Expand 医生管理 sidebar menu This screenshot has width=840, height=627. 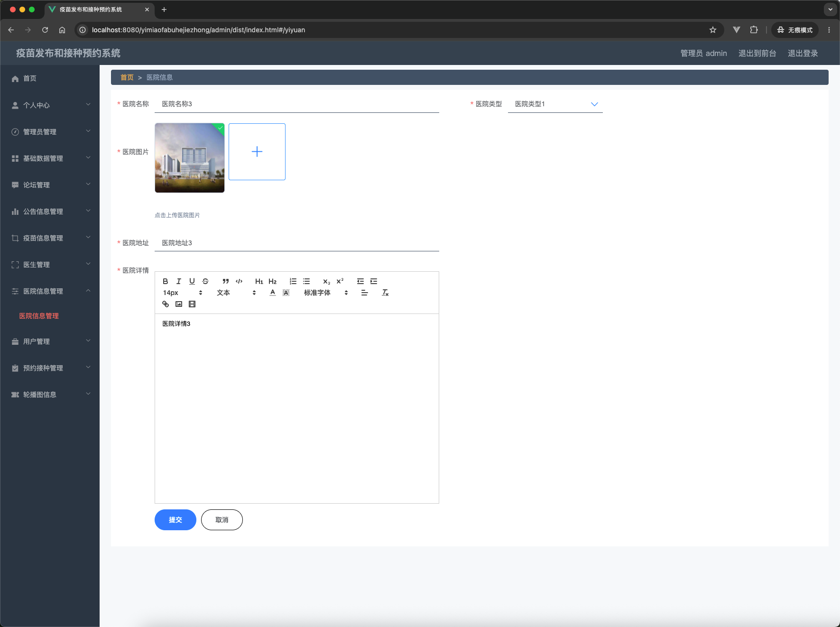coord(50,265)
